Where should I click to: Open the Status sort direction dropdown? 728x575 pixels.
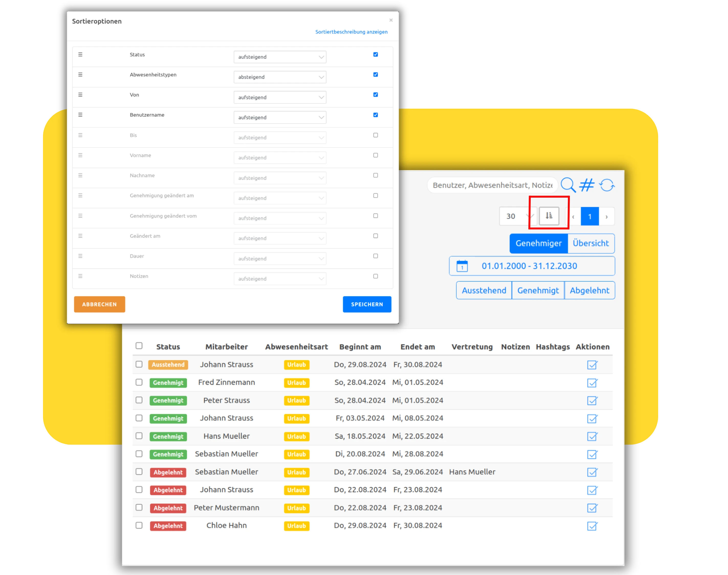(x=280, y=57)
